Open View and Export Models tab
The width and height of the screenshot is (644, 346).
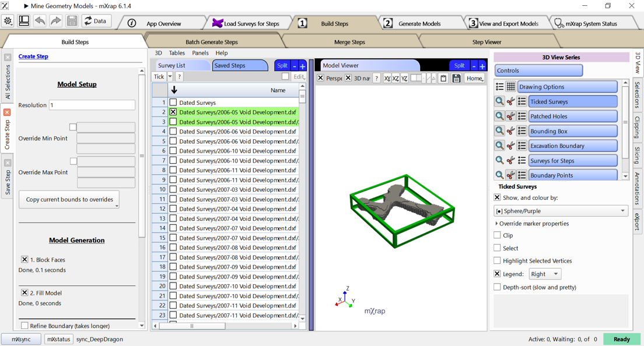509,24
